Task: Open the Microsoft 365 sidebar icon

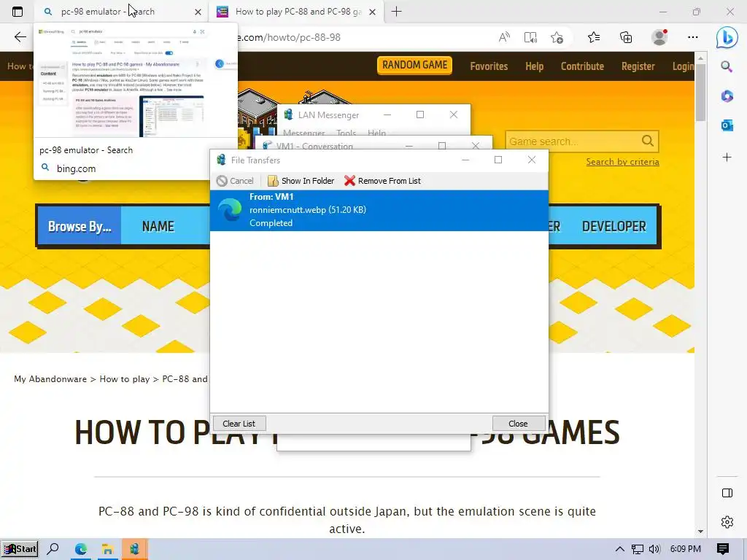Action: coord(727,96)
